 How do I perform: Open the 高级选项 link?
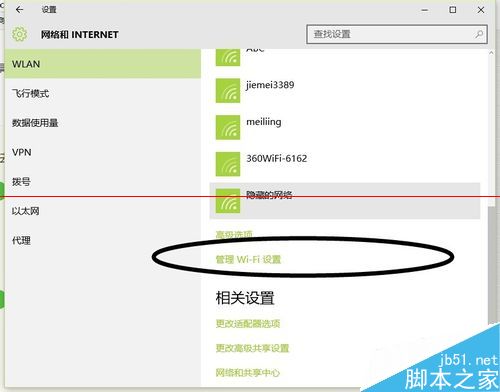[x=234, y=235]
